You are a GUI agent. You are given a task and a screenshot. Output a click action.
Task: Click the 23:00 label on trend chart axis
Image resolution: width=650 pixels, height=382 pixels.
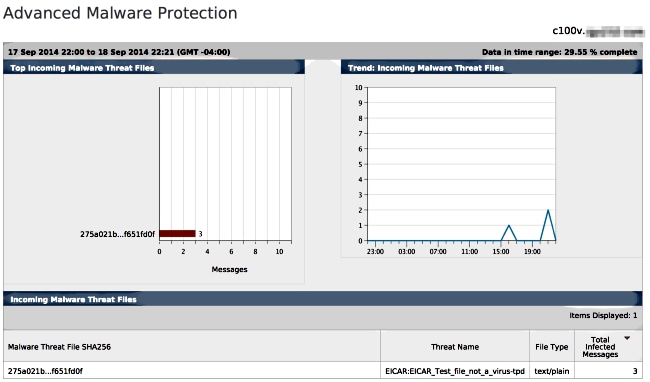(375, 251)
